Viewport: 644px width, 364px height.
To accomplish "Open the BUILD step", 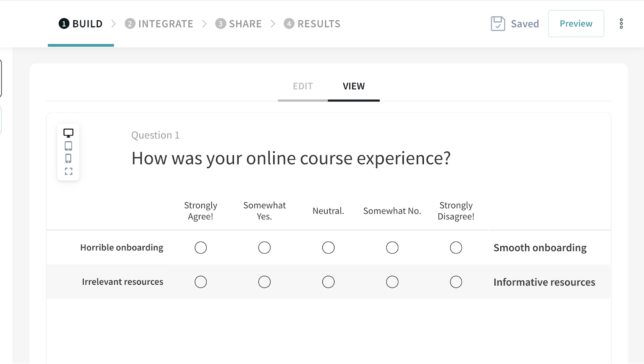I will [87, 24].
